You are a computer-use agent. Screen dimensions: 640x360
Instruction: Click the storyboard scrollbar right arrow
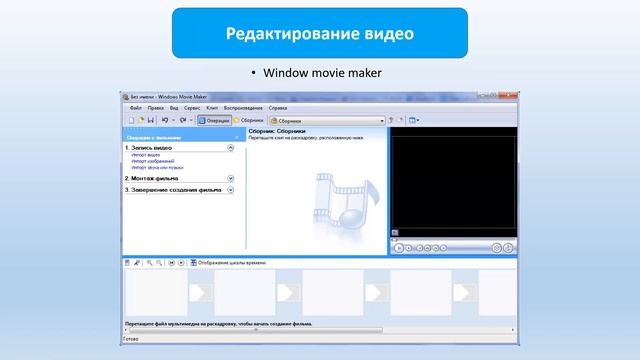[x=513, y=330]
